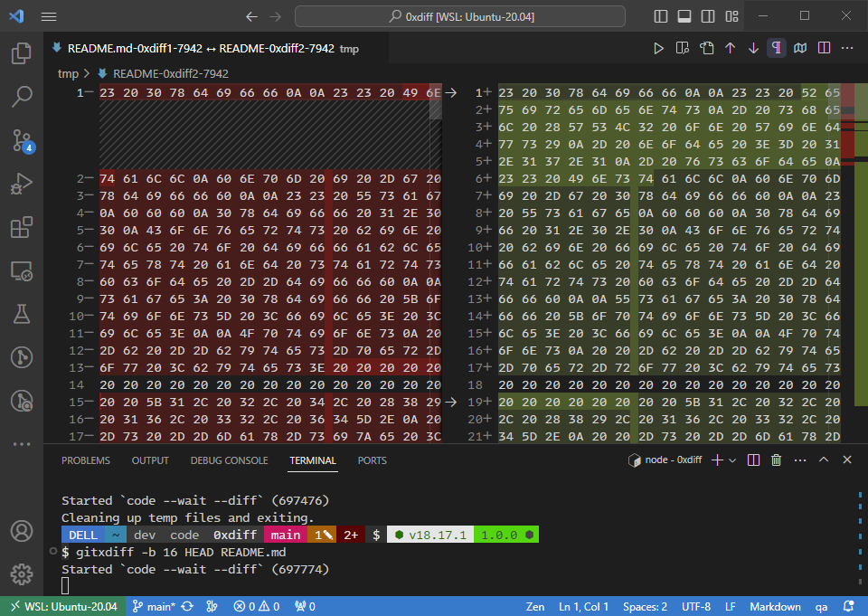The width and height of the screenshot is (868, 616).
Task: Toggle show whitespace differences pilcrow button
Action: pos(776,48)
